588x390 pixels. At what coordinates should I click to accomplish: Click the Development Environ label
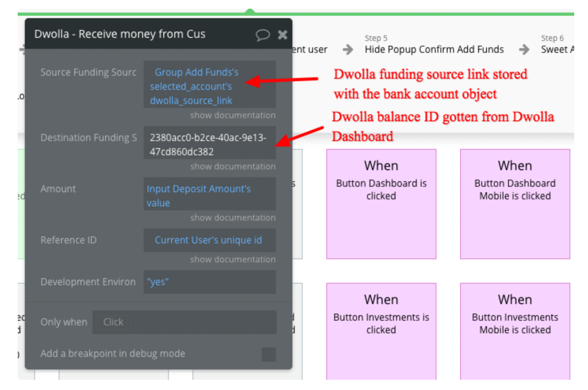coord(88,282)
